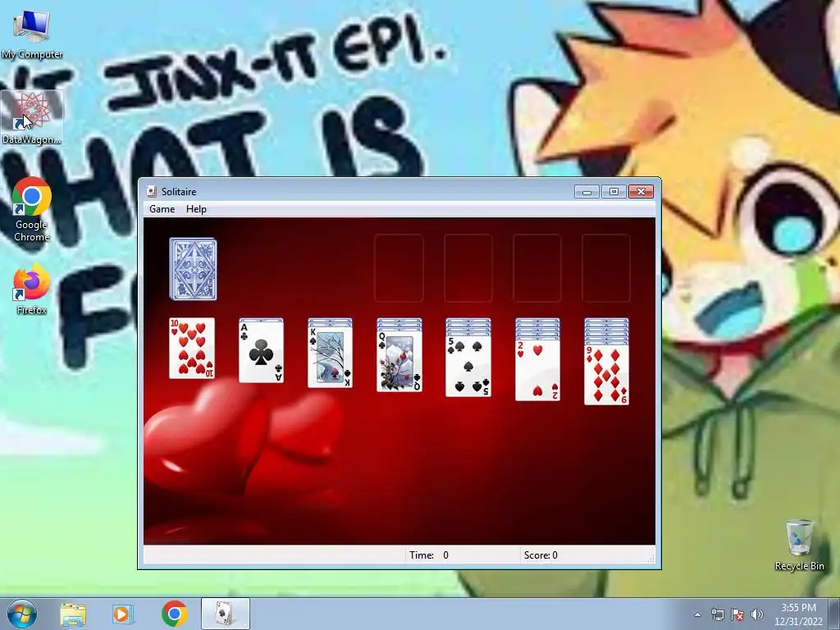Open the Action Center flag icon
This screenshot has width=840, height=630.
click(x=737, y=614)
